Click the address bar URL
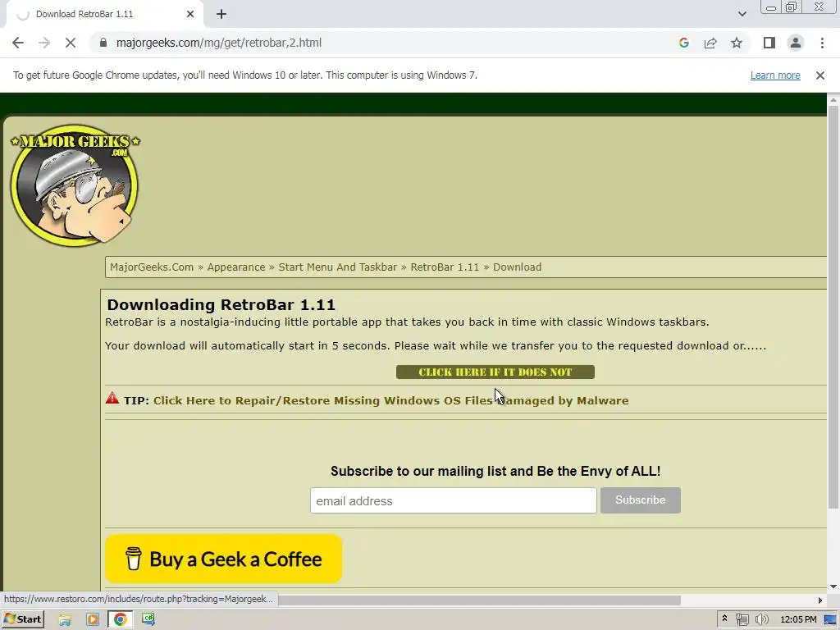This screenshot has width=840, height=630. click(218, 43)
